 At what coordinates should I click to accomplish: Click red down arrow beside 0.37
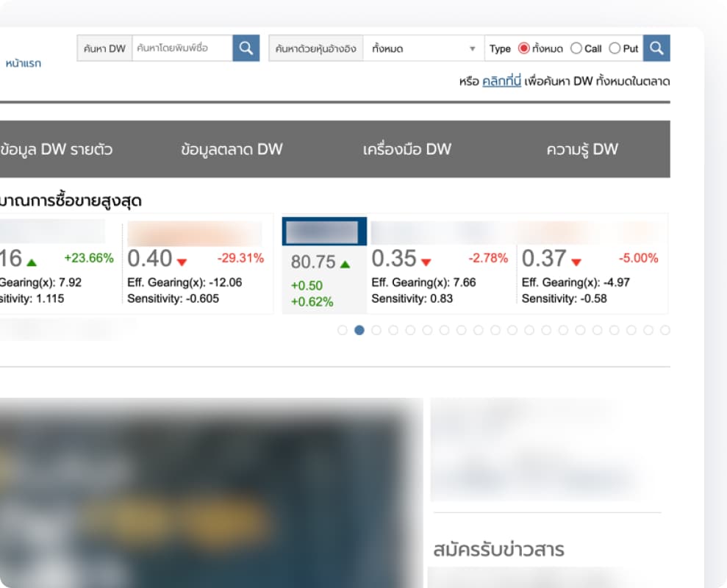[x=576, y=262]
